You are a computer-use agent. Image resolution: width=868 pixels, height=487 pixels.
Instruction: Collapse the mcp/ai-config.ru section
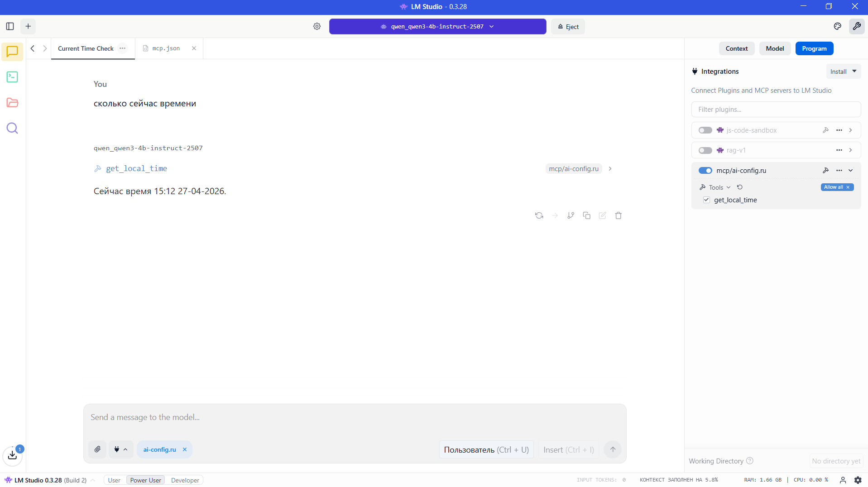click(x=851, y=171)
